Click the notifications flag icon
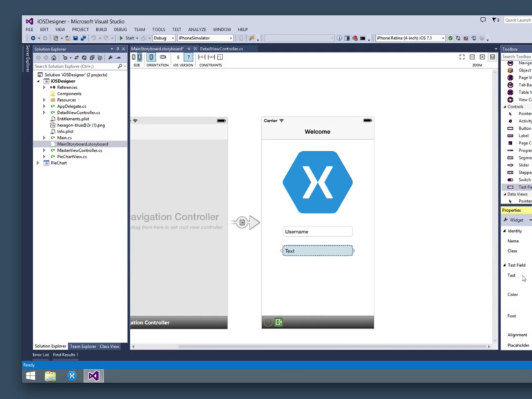The height and width of the screenshot is (399, 532). click(x=494, y=19)
